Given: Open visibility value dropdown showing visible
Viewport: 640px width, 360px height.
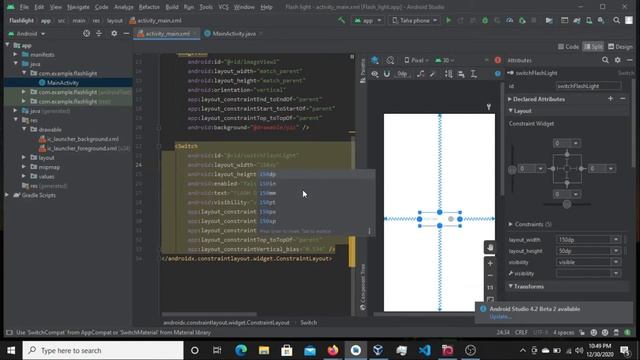Looking at the screenshot, I should pyautogui.click(x=616, y=262).
